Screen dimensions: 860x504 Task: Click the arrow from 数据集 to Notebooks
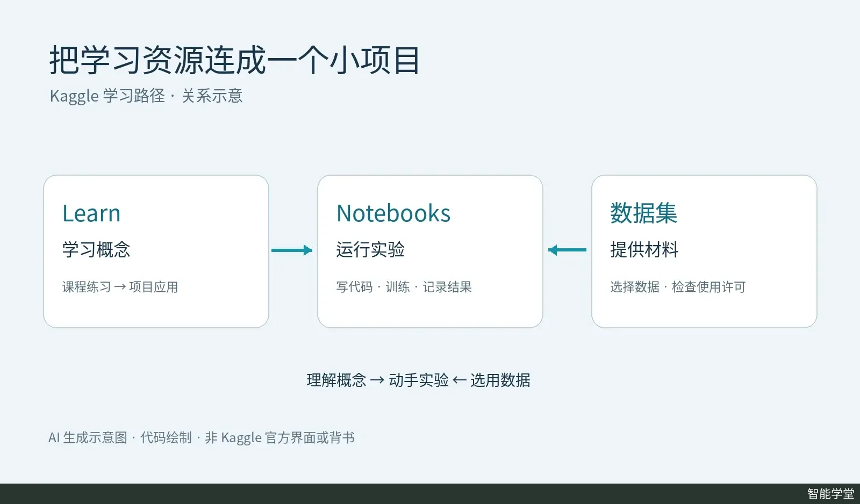[x=567, y=250]
